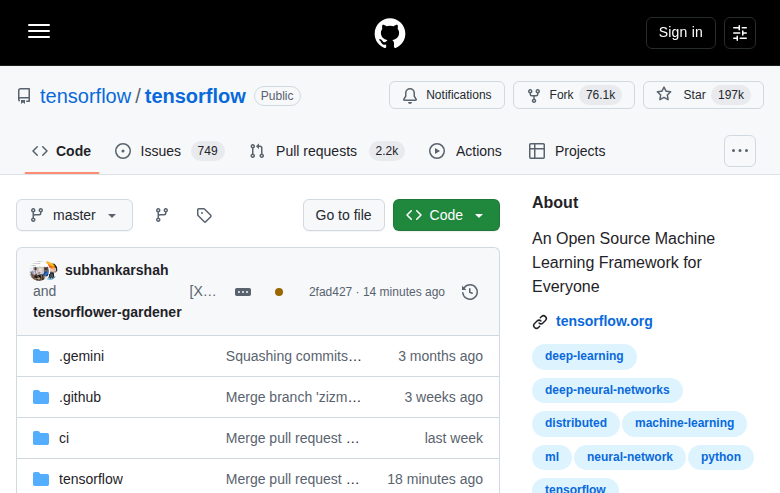The image size is (780, 493).
Task: Click the Public visibility badge
Action: (x=277, y=96)
